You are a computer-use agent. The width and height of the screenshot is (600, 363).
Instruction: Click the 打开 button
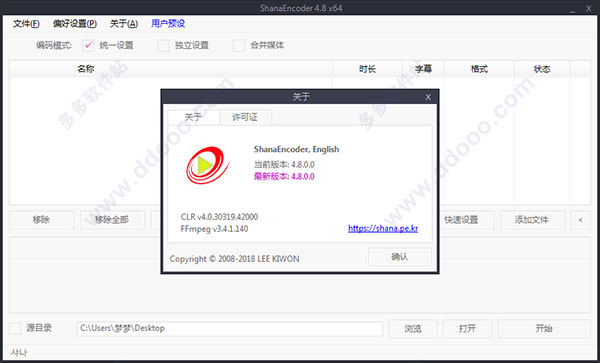[467, 329]
